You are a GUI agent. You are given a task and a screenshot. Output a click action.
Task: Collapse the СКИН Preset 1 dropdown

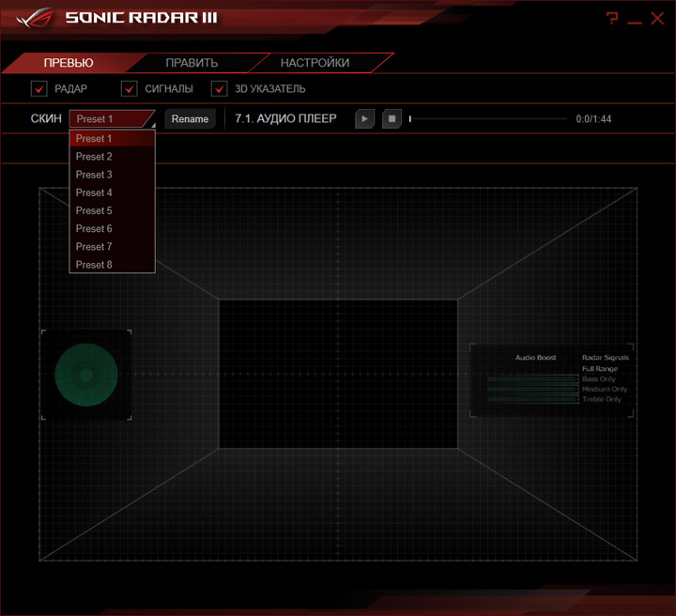coord(112,119)
